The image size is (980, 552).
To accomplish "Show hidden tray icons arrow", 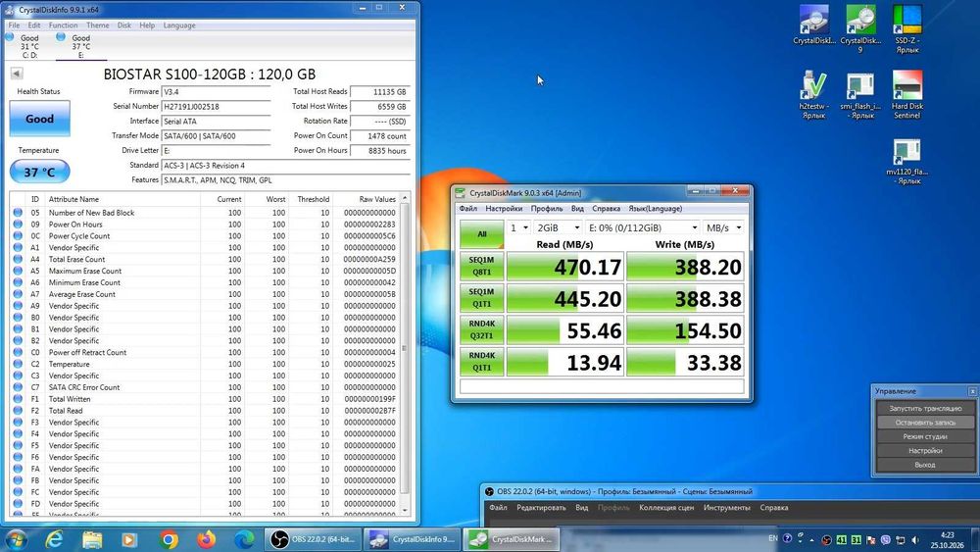I will 811,540.
